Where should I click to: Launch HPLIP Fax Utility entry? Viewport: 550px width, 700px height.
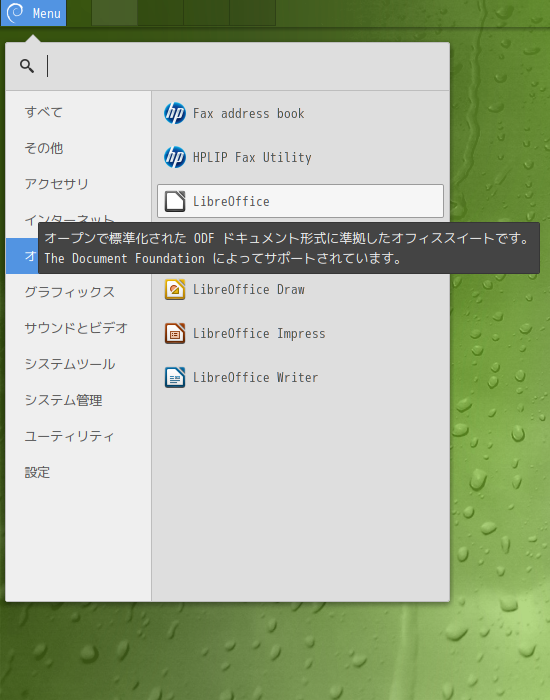[300, 157]
